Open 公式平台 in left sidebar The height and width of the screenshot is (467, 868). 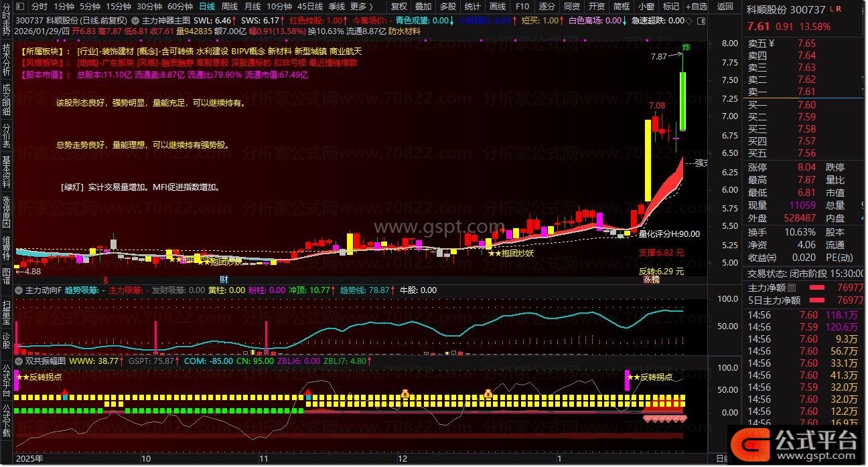6,377
